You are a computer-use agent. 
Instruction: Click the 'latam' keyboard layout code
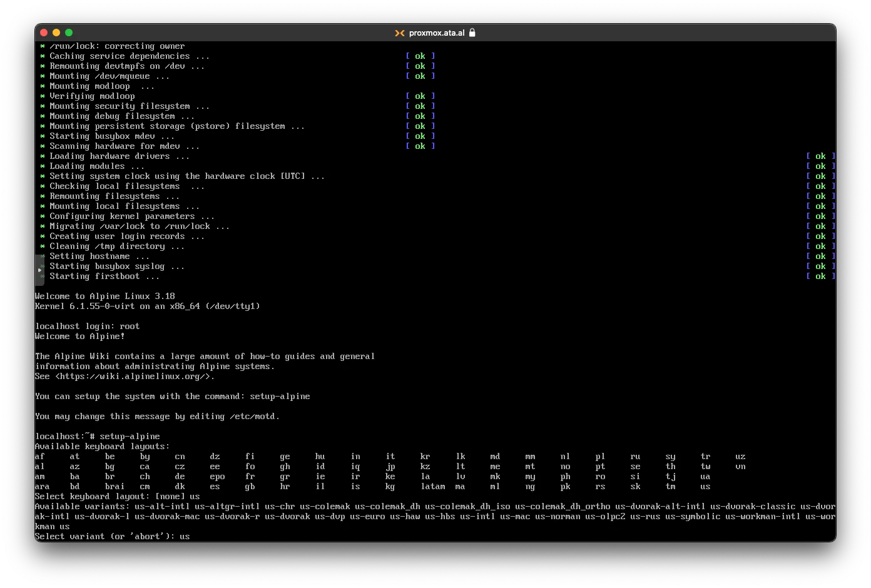[433, 487]
